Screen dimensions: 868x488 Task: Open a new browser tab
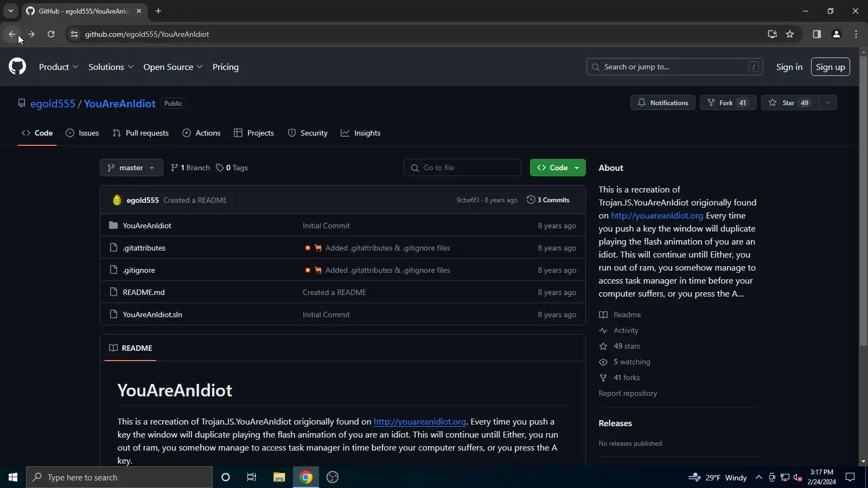(x=158, y=11)
